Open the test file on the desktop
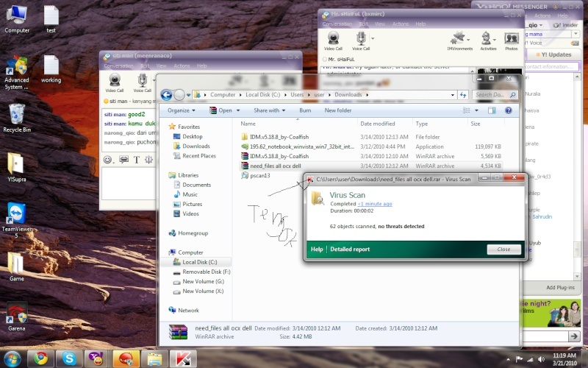The height and width of the screenshot is (368, 588). [51, 20]
